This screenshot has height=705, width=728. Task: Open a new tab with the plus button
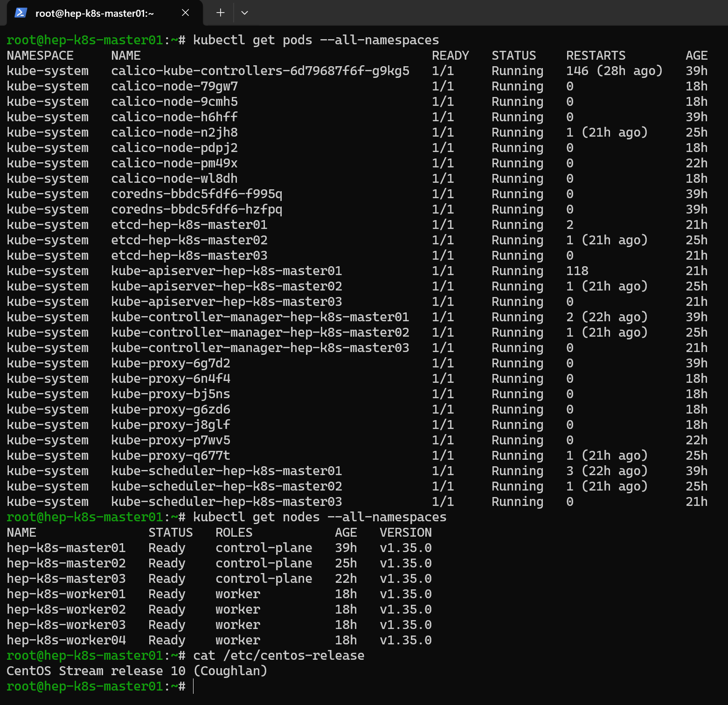pos(221,13)
